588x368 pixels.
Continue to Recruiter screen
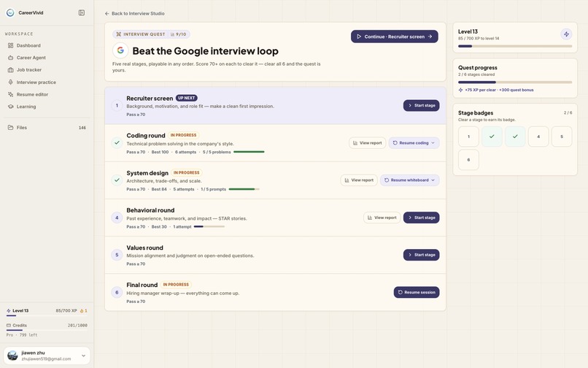(395, 37)
